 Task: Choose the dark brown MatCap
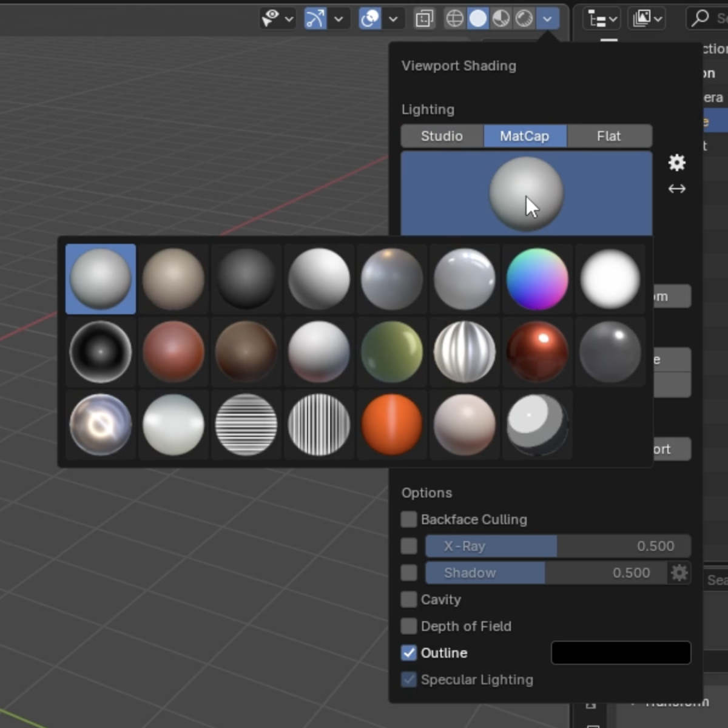click(246, 352)
